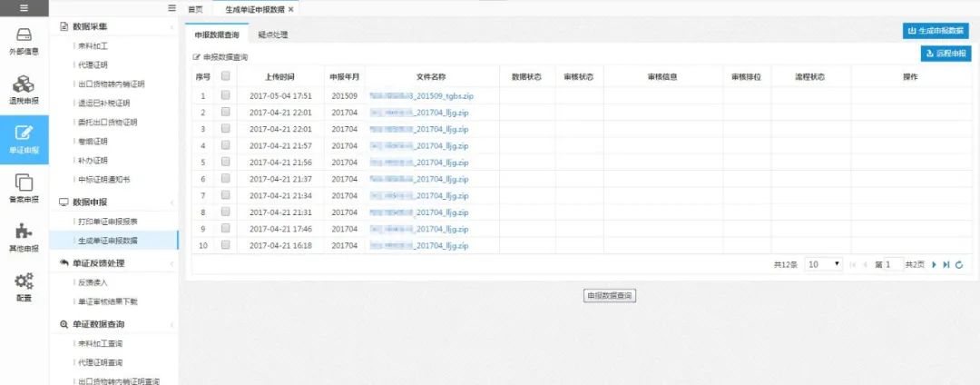Toggle the dark hamburger menu at top-left
The height and width of the screenshot is (385, 980).
coord(24,9)
